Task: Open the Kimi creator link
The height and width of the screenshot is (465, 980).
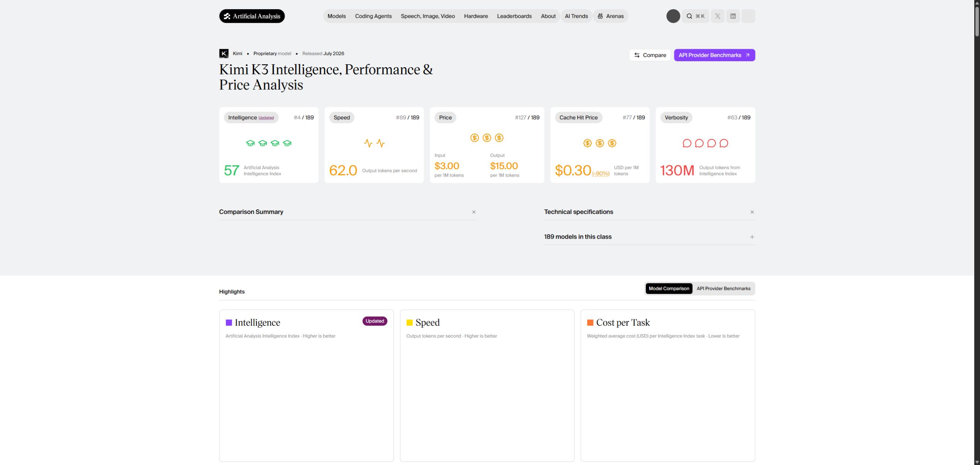Action: [x=237, y=54]
